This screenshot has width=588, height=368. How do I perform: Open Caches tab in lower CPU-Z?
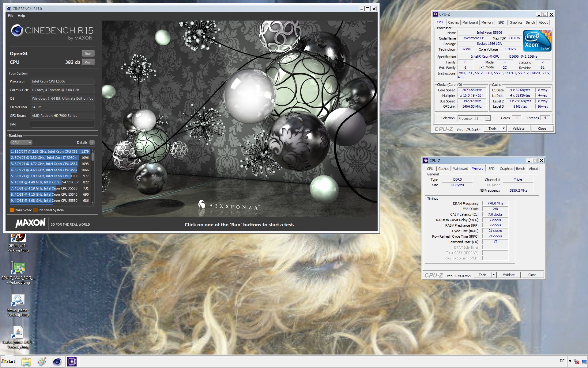[443, 169]
